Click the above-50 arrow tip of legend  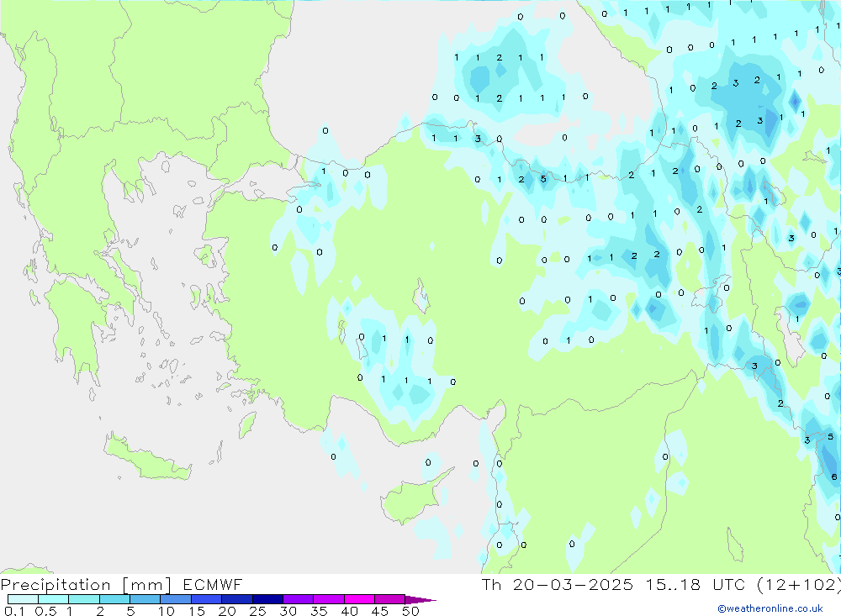420,600
